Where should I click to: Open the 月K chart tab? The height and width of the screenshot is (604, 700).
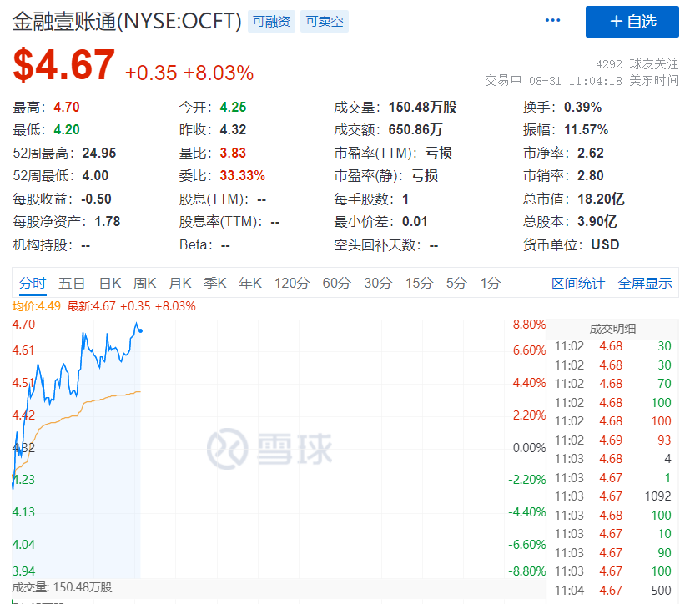coord(180,284)
